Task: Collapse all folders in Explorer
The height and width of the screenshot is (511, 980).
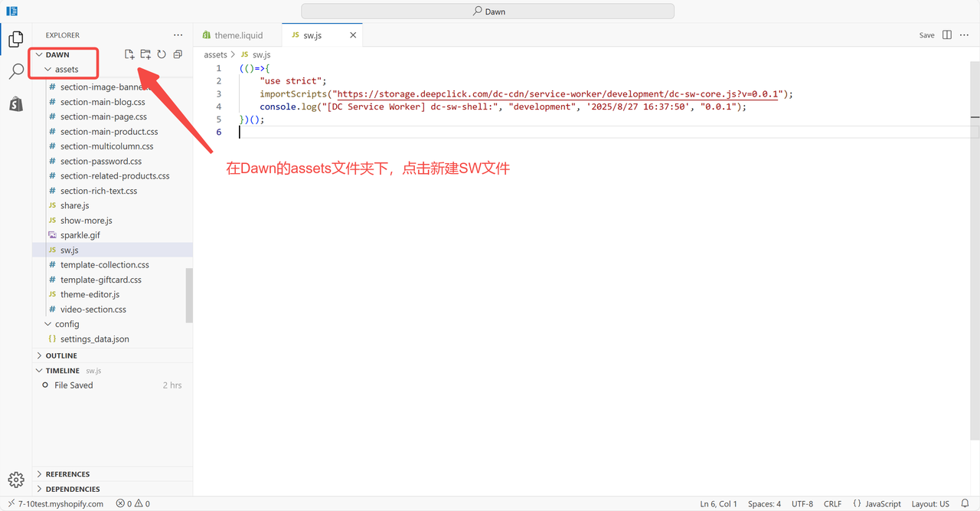Action: tap(178, 54)
